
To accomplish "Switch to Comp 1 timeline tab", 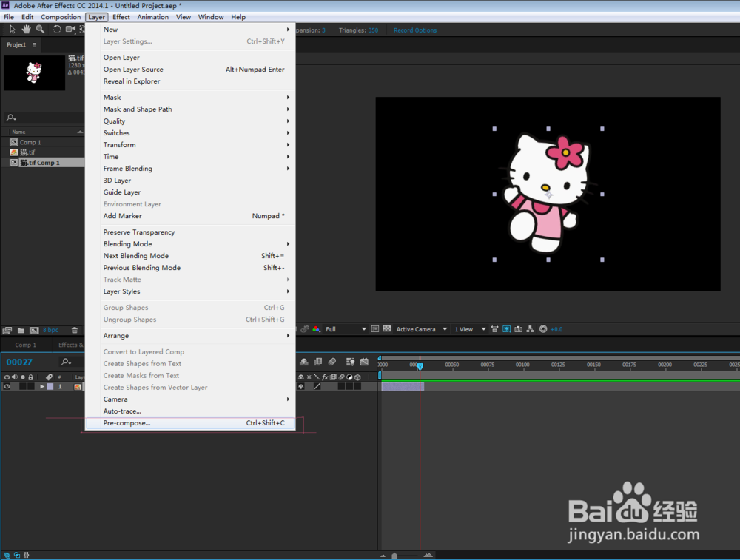I will click(25, 345).
